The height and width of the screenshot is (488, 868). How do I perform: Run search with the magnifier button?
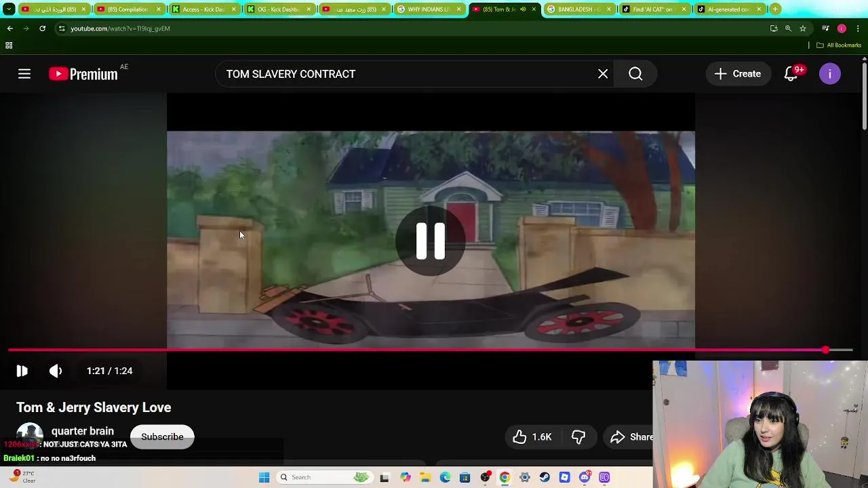pyautogui.click(x=635, y=74)
